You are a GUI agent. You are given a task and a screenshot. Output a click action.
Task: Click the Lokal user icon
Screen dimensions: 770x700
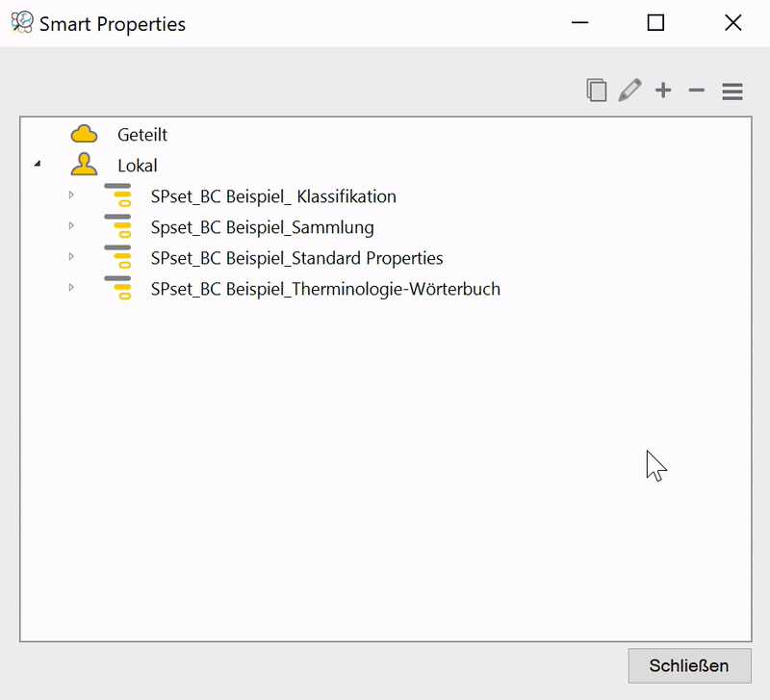(x=85, y=165)
